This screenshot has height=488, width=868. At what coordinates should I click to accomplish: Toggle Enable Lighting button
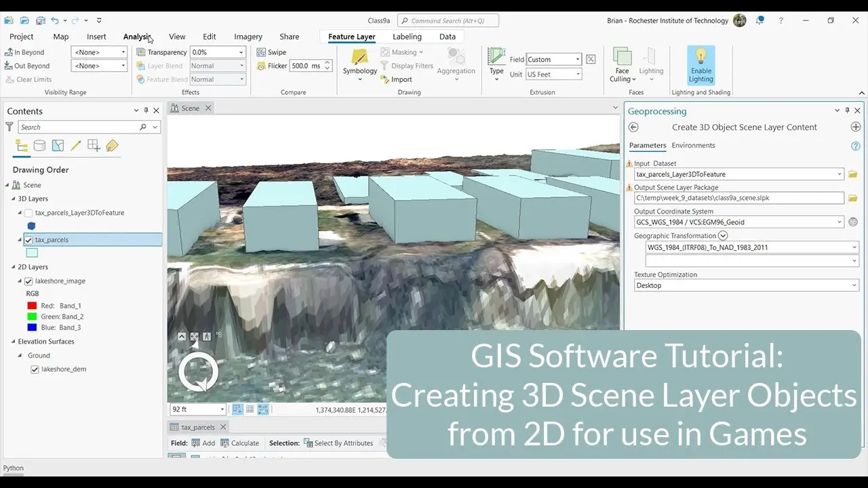[x=701, y=65]
